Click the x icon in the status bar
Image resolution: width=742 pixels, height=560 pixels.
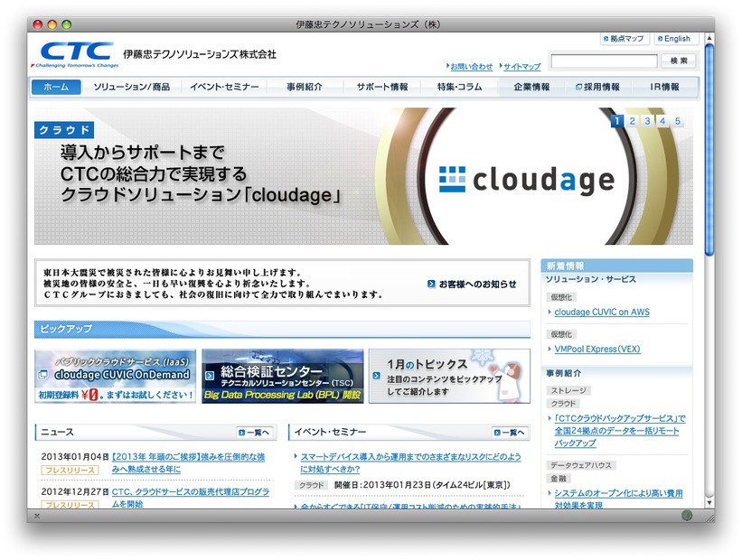[37, 516]
